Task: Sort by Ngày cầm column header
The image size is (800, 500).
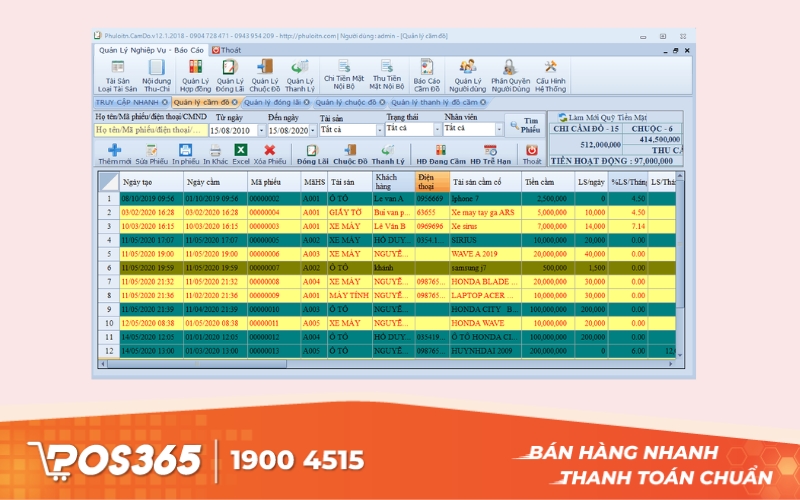Action: (215, 182)
